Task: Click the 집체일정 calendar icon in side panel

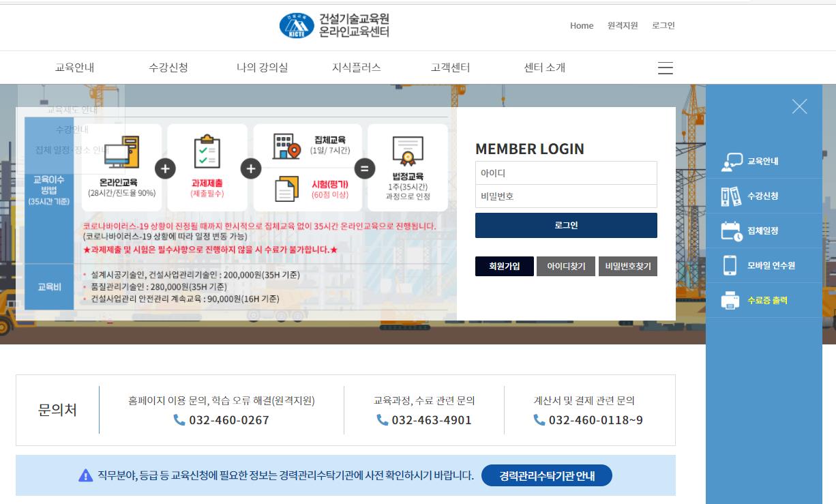Action: tap(732, 231)
